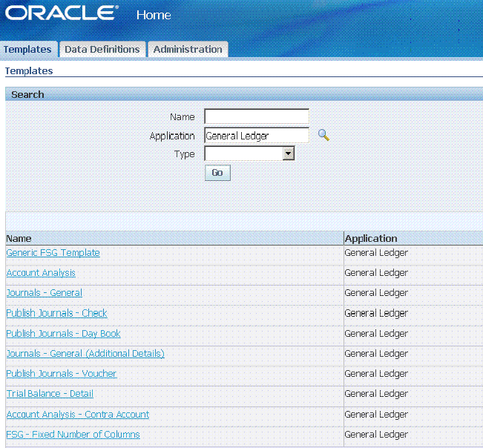The height and width of the screenshot is (448, 483).
Task: Open the Type dropdown list
Action: 289,154
